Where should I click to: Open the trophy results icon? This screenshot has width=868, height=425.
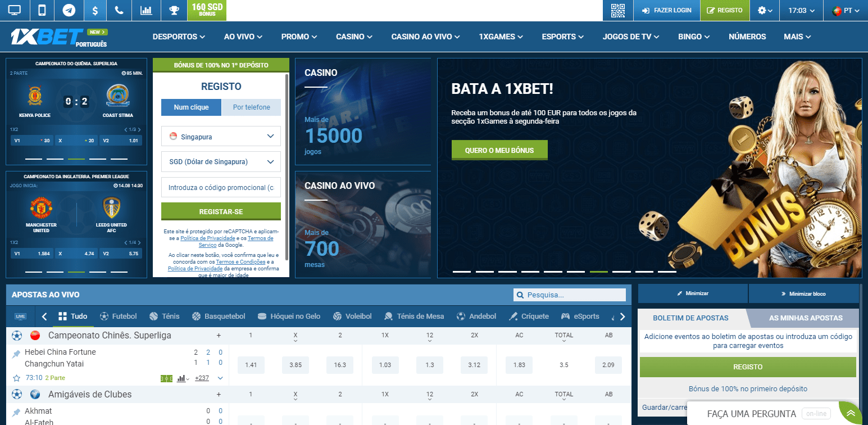click(x=174, y=10)
